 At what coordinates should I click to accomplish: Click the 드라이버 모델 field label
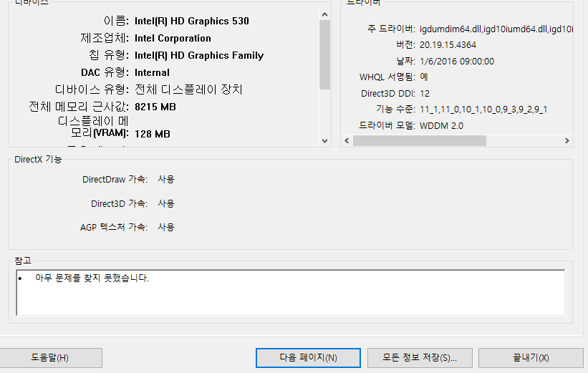coord(387,125)
